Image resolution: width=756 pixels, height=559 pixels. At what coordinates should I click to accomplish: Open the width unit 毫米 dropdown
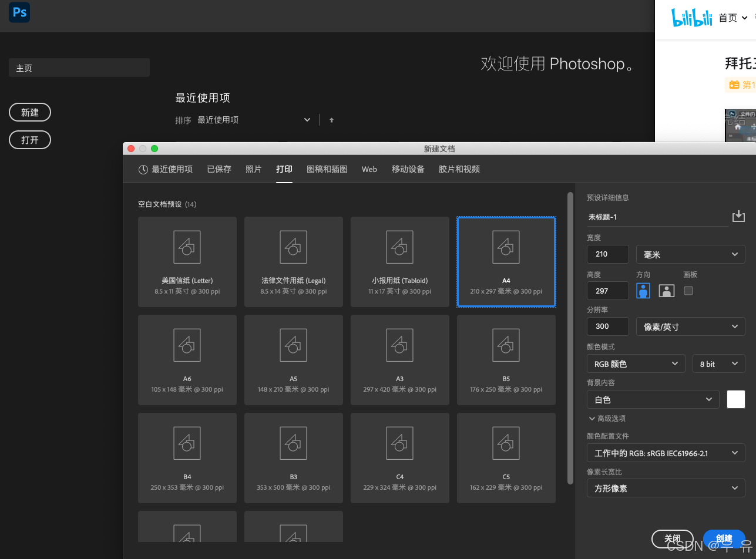[x=691, y=254]
